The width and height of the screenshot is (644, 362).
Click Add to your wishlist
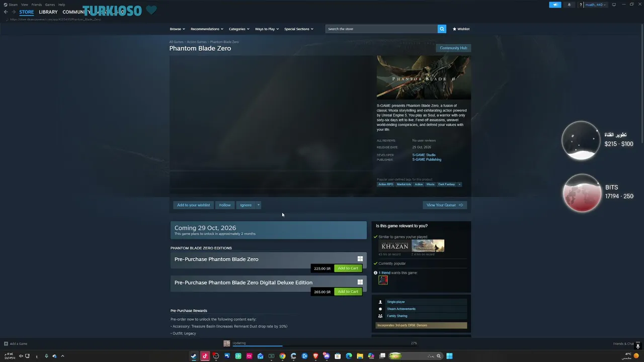(x=193, y=205)
